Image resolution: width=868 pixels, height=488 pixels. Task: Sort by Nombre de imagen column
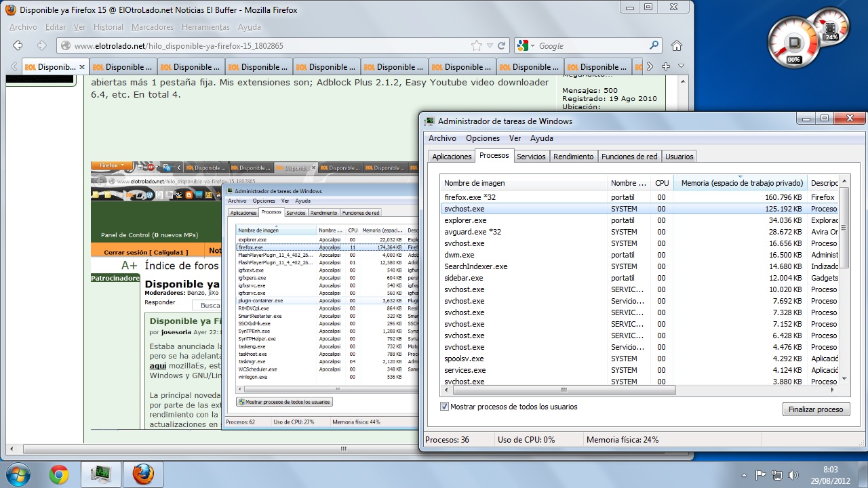coord(524,183)
